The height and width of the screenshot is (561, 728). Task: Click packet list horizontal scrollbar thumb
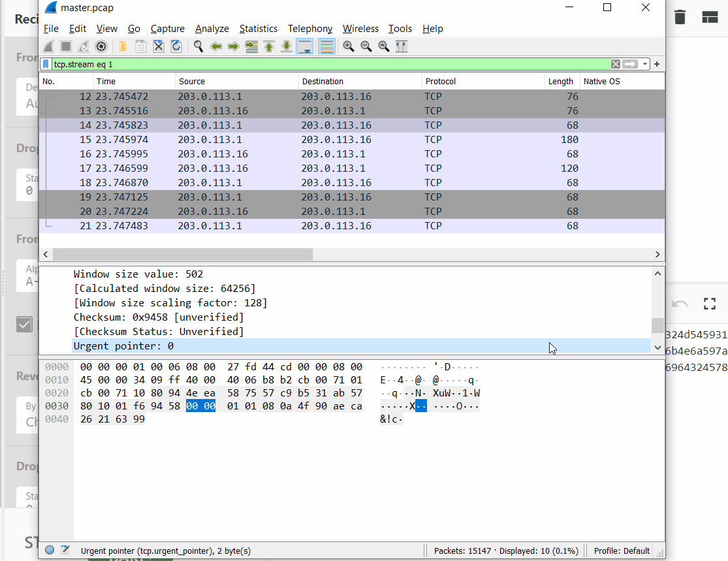click(x=182, y=254)
